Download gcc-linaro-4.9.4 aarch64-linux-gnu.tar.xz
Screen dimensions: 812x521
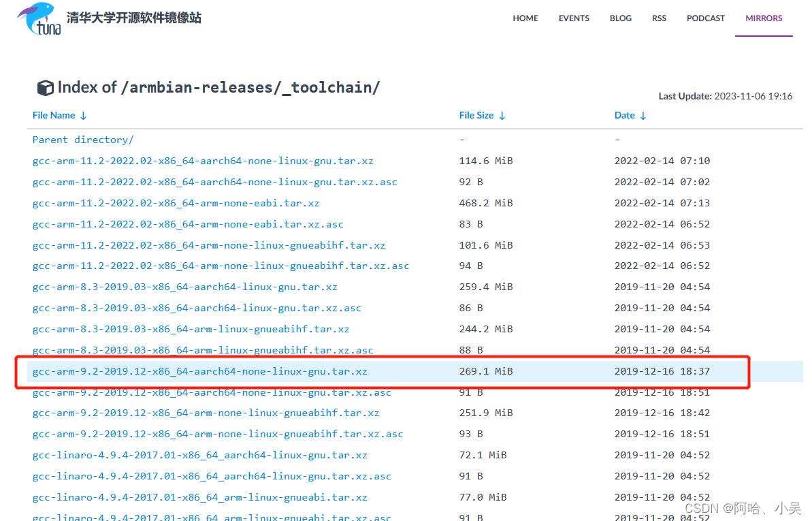(199, 455)
